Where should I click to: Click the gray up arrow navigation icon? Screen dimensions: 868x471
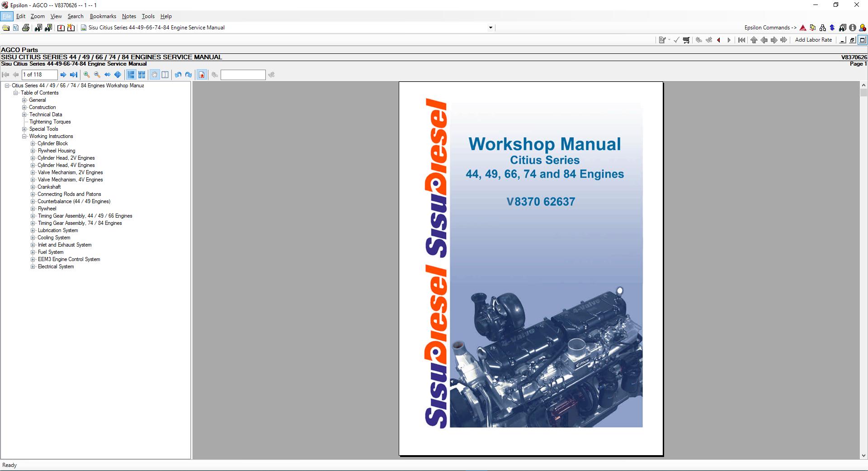[x=754, y=40]
